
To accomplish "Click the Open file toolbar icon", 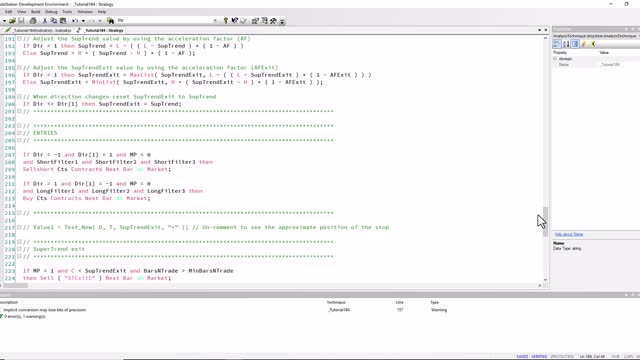I will (12, 20).
